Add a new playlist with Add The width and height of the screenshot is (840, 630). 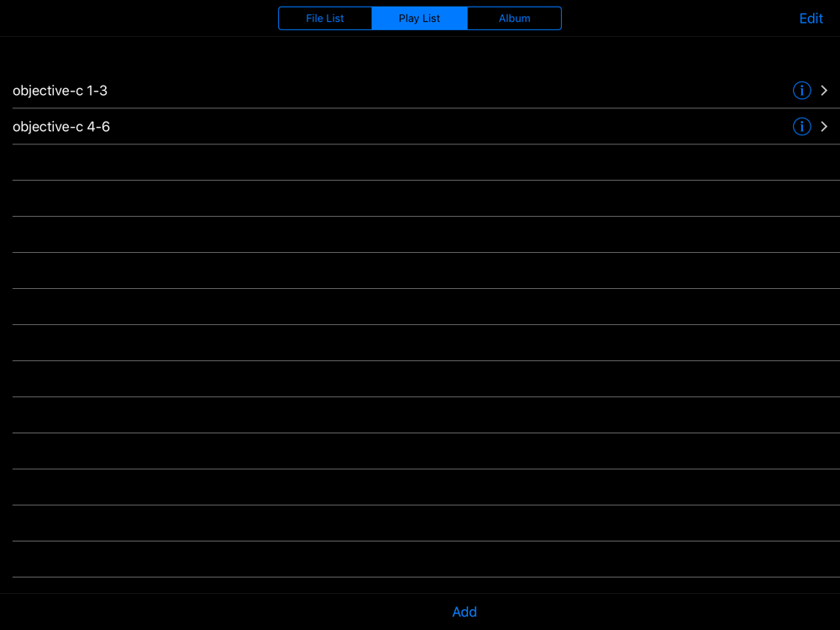tap(464, 612)
